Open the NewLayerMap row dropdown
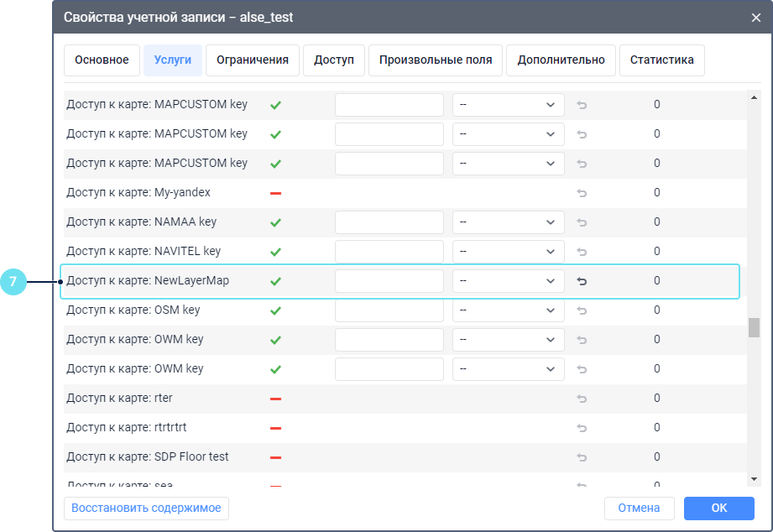The width and height of the screenshot is (773, 532). pos(508,281)
